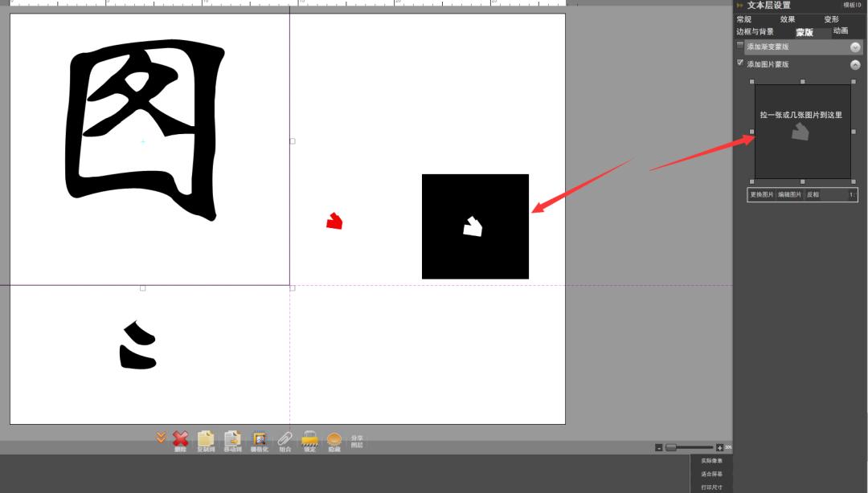
Task: Click the rasterize (栅格化) icon
Action: pyautogui.click(x=259, y=438)
